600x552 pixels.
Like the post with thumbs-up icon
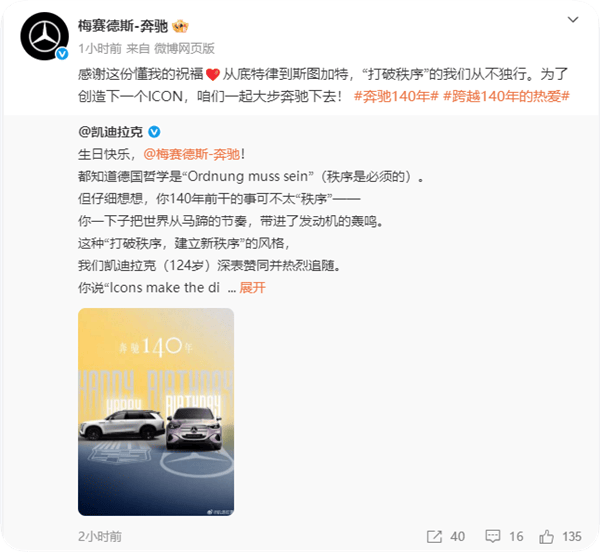[546, 536]
